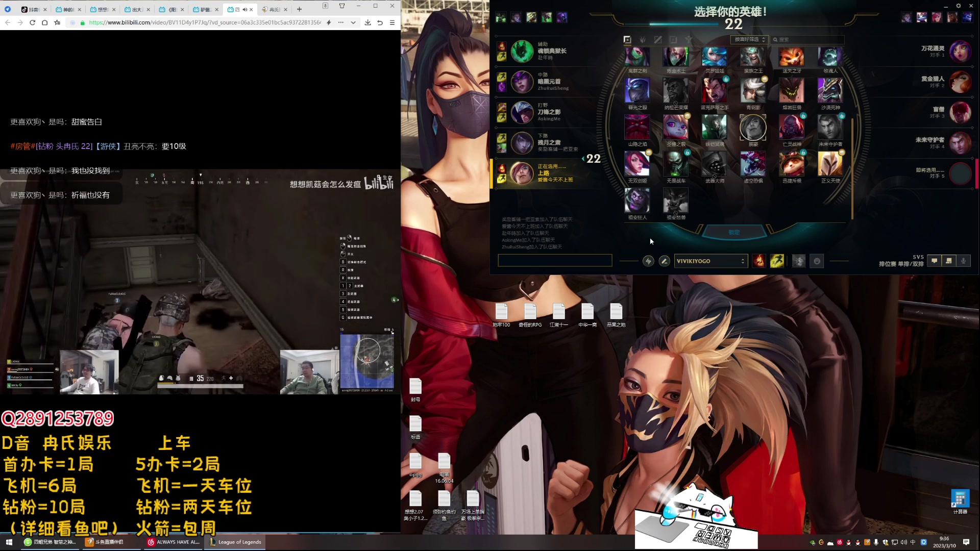Open Windows notification center
The width and height of the screenshot is (980, 551).
[966, 542]
